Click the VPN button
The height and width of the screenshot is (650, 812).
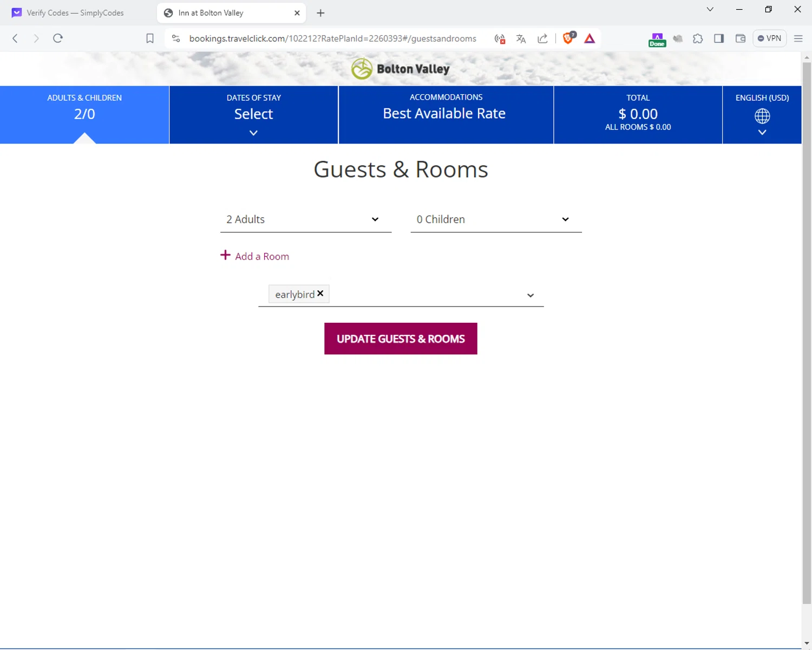click(x=769, y=38)
